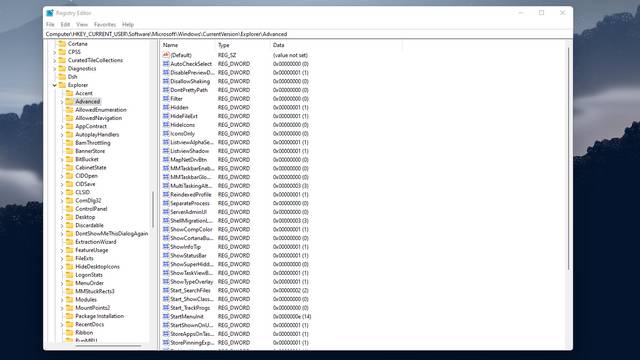Select the MountPoints2 key
640x360 pixels.
tap(93, 308)
